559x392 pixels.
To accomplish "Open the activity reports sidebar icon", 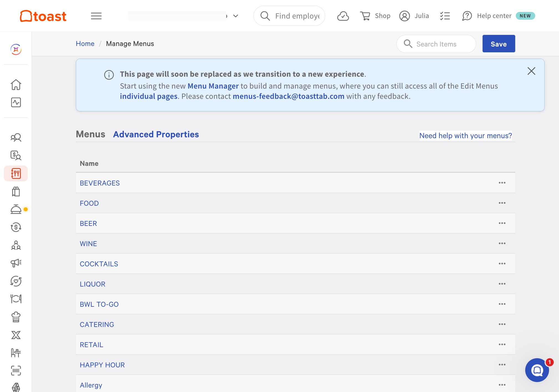I will [16, 102].
